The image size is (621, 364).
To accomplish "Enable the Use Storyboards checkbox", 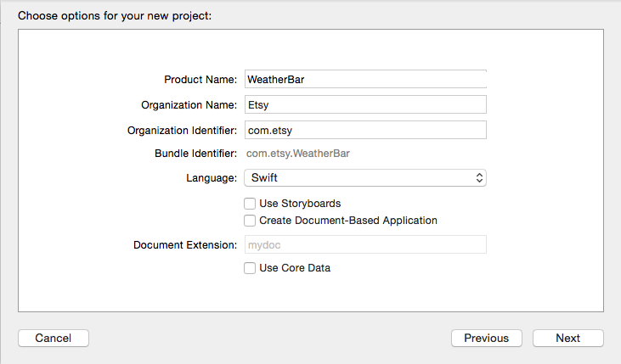I will click(x=250, y=204).
